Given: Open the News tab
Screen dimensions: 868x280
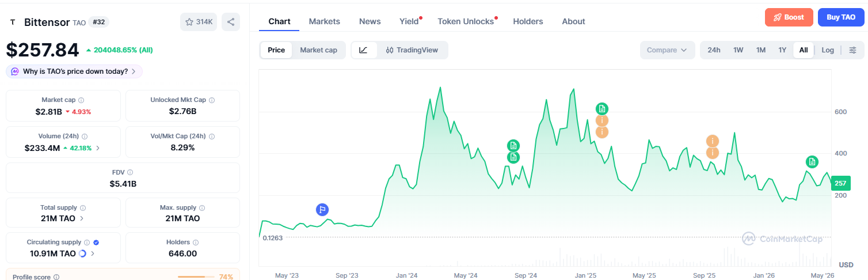Looking at the screenshot, I should [x=370, y=21].
